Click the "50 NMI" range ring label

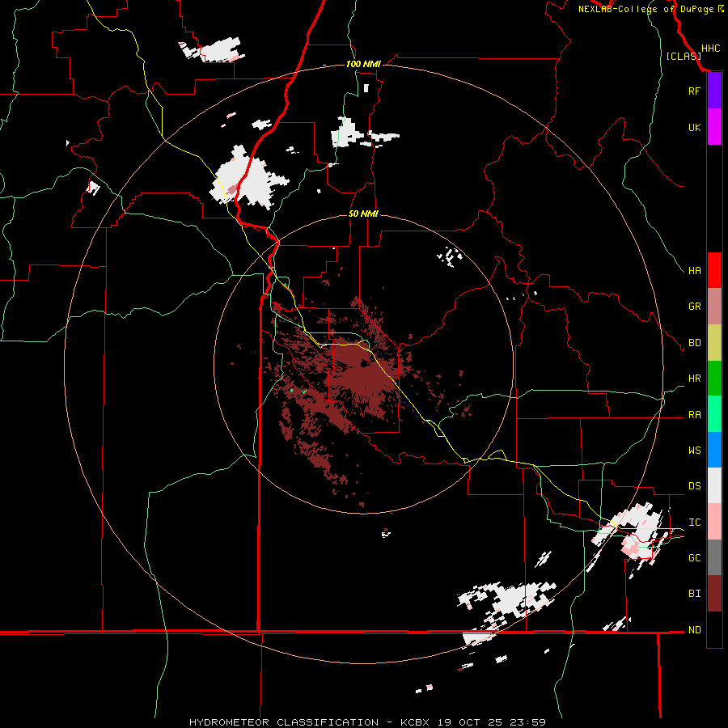(363, 214)
